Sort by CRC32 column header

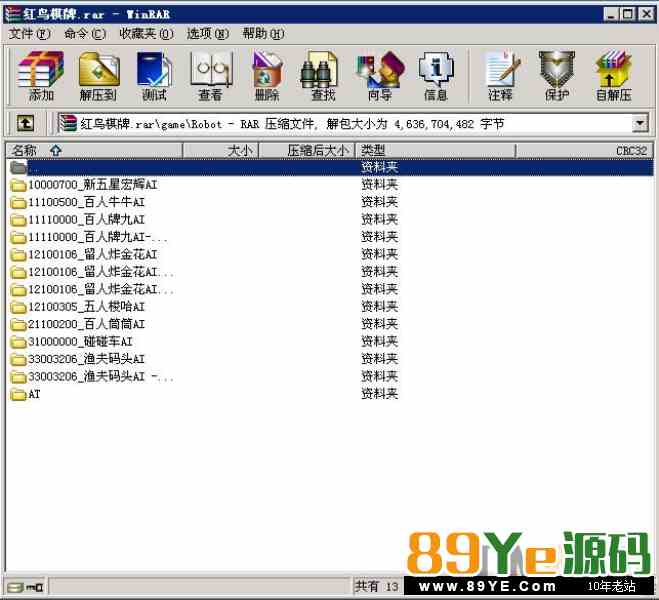pyautogui.click(x=585, y=150)
